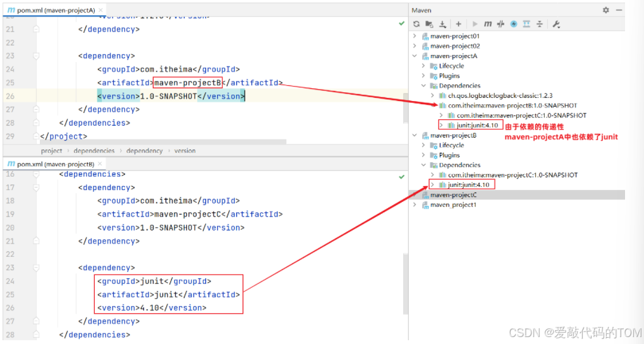Expand maven-project01 node
The height and width of the screenshot is (344, 644).
415,36
